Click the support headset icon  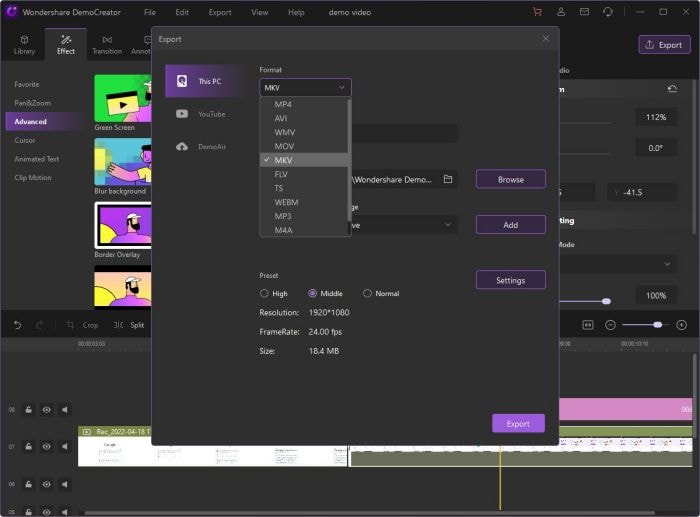coord(608,12)
